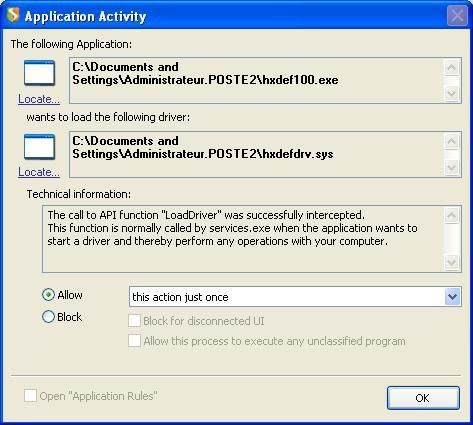Select the Allow radio button
Screen dimensions: 473x425
pos(48,295)
